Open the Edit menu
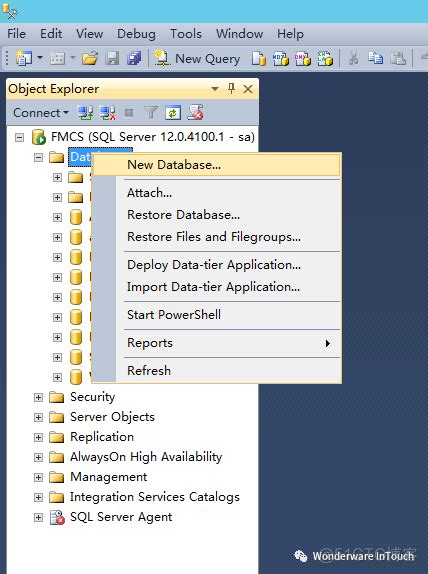Viewport: 428px width, 574px height. [51, 34]
